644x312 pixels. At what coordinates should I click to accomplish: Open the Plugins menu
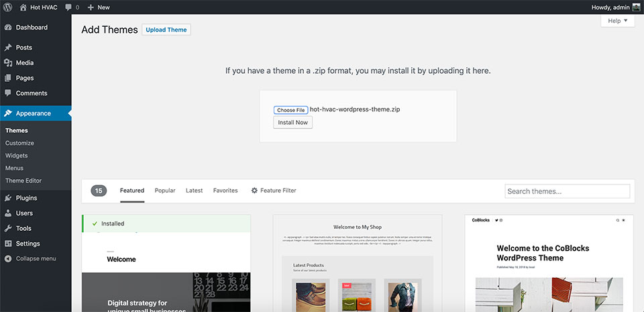point(36,198)
